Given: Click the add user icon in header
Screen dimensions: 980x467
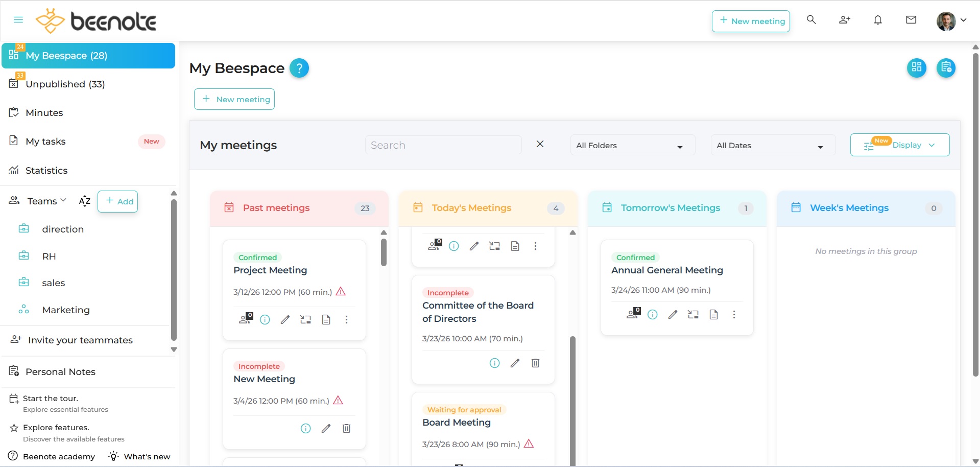Looking at the screenshot, I should (844, 20).
